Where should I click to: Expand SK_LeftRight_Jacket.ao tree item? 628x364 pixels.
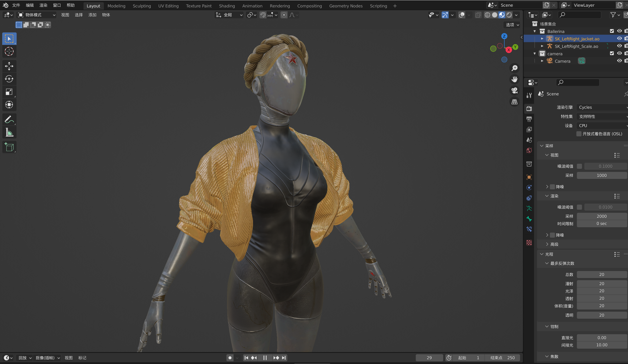[542, 39]
